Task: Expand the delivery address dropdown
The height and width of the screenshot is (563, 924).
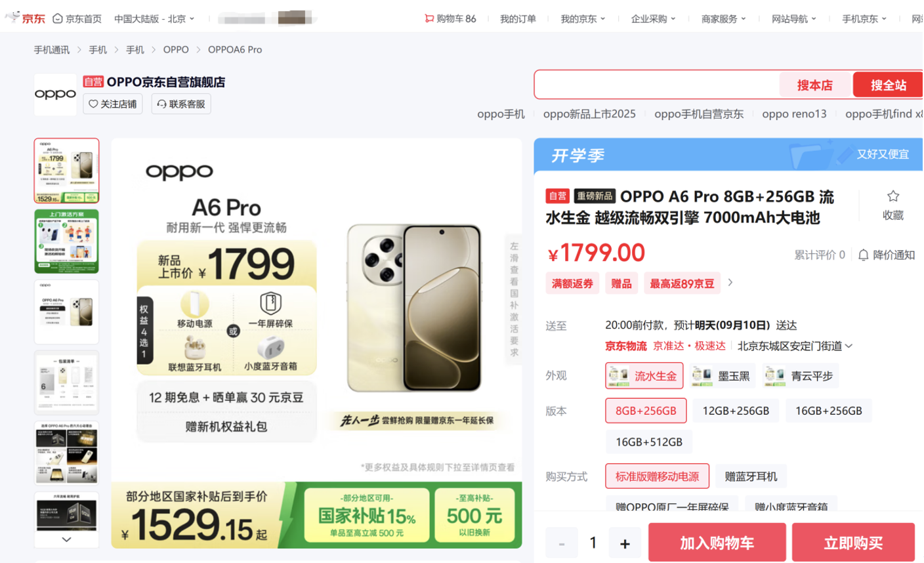Action: click(x=849, y=346)
